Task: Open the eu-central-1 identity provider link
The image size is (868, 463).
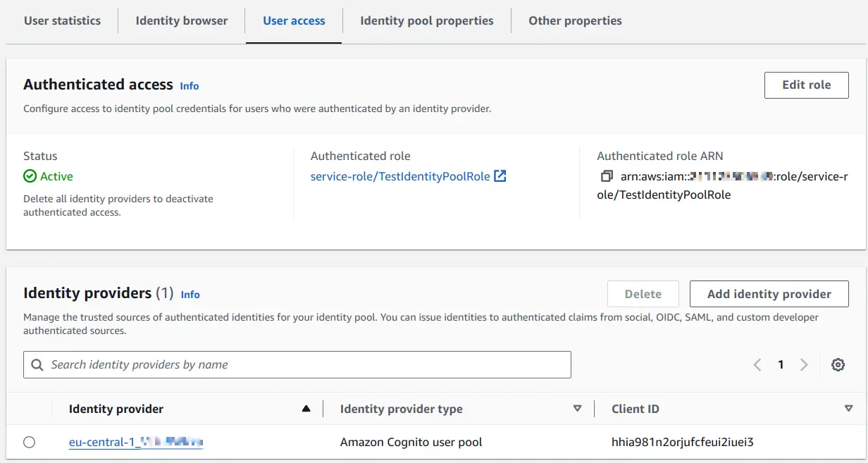Action: 136,443
